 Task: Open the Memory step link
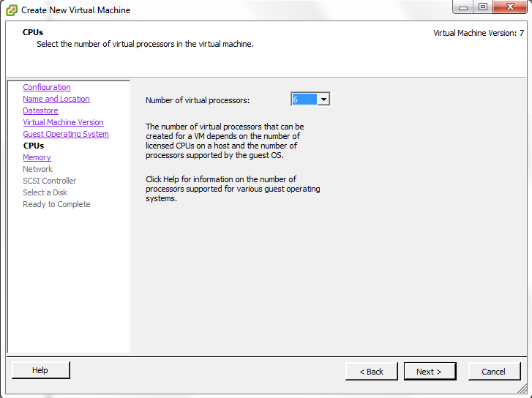[37, 157]
